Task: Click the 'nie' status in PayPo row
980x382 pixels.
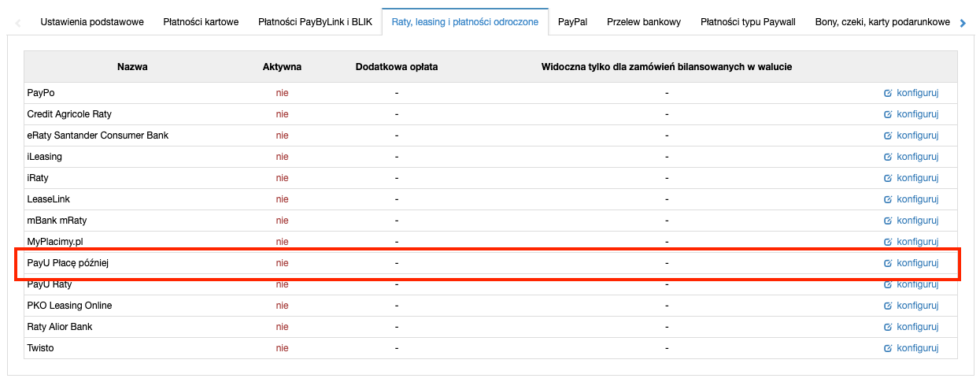Action: tap(282, 93)
